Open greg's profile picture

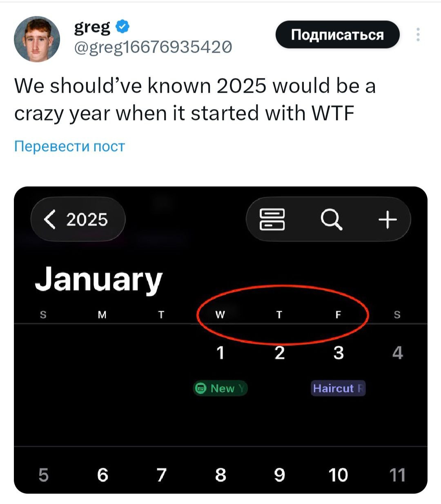coord(37,39)
